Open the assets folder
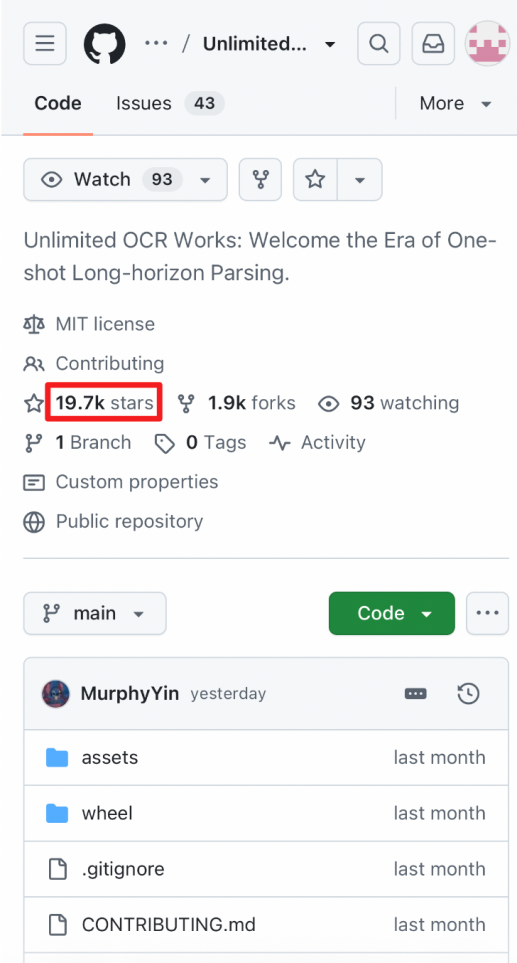 pos(110,757)
